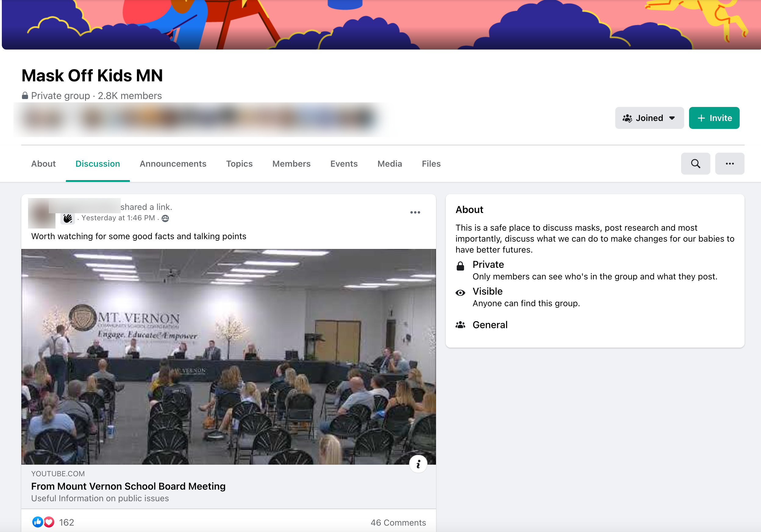Open the three-dot more options beside search
761x532 pixels.
point(730,164)
